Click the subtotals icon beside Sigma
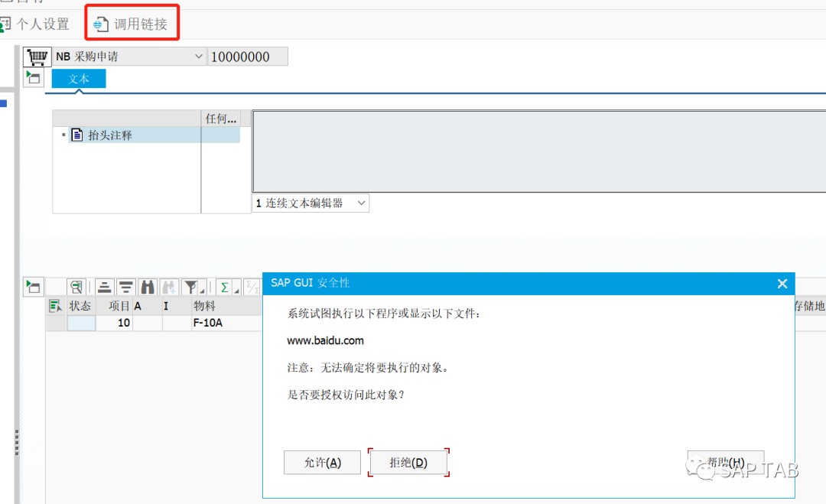Screen dimensions: 826x504 (x=252, y=287)
